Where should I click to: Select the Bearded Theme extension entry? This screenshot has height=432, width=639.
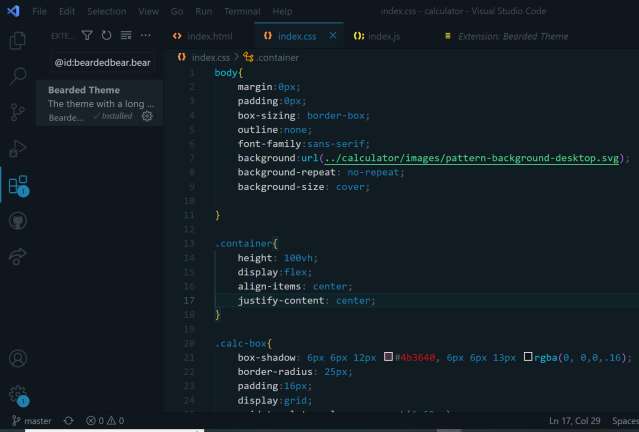tap(99, 103)
